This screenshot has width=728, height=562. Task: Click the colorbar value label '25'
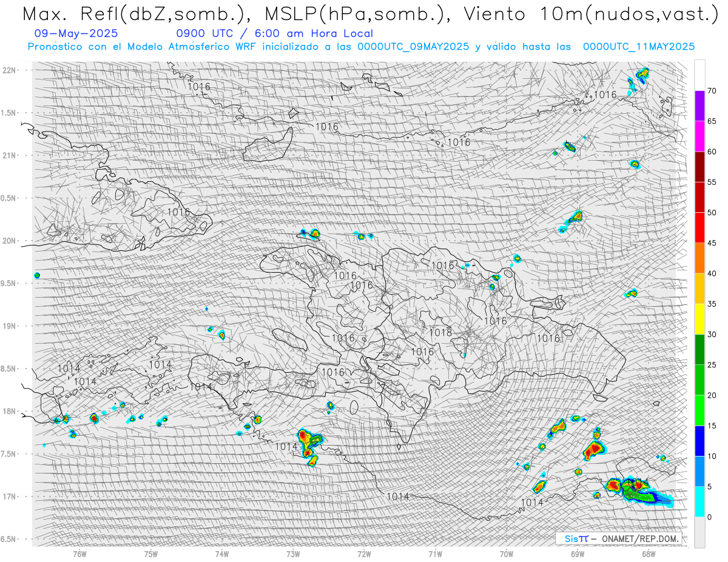click(712, 365)
